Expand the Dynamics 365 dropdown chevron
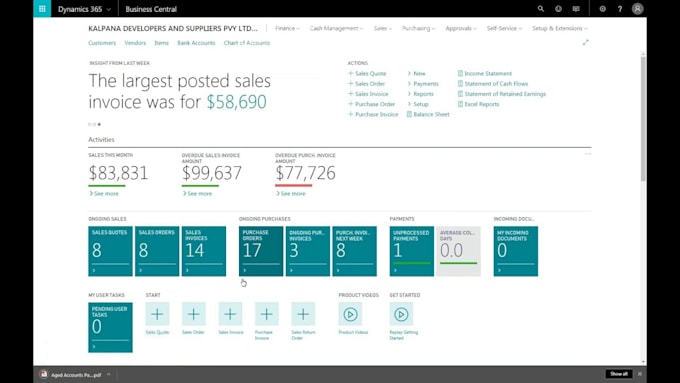This screenshot has height=383, width=680. click(x=108, y=9)
